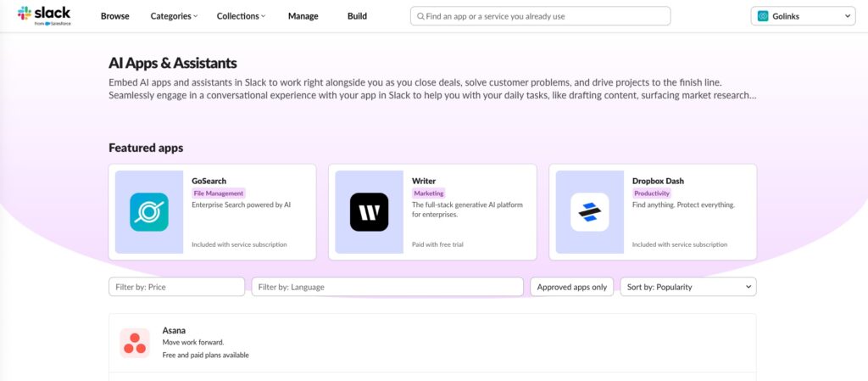Toggle Approved apps only filter

point(572,287)
